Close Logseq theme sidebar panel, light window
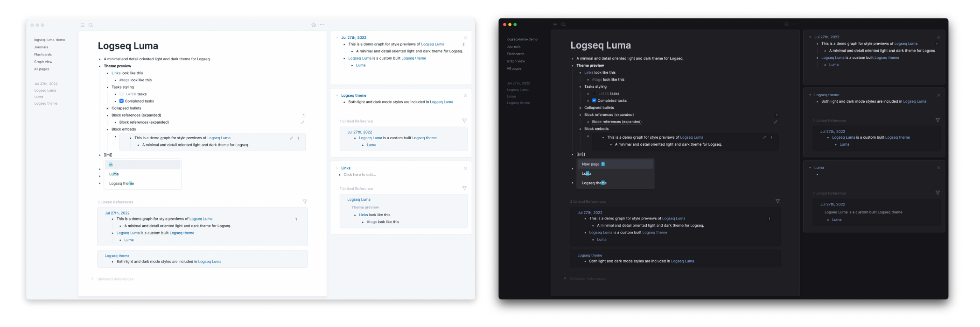 click(465, 96)
